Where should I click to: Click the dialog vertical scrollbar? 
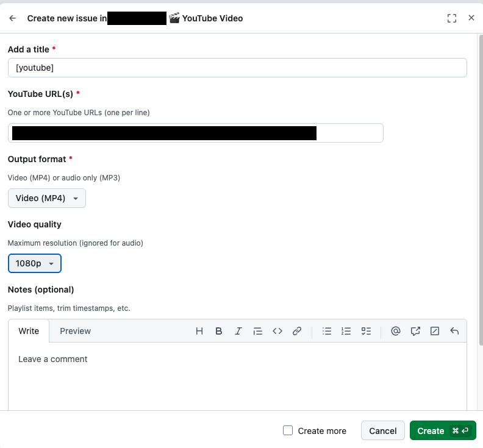coord(481,190)
